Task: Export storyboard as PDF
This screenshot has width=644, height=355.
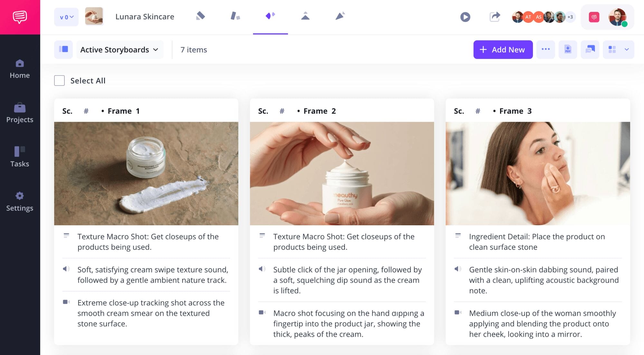Action: (x=568, y=49)
